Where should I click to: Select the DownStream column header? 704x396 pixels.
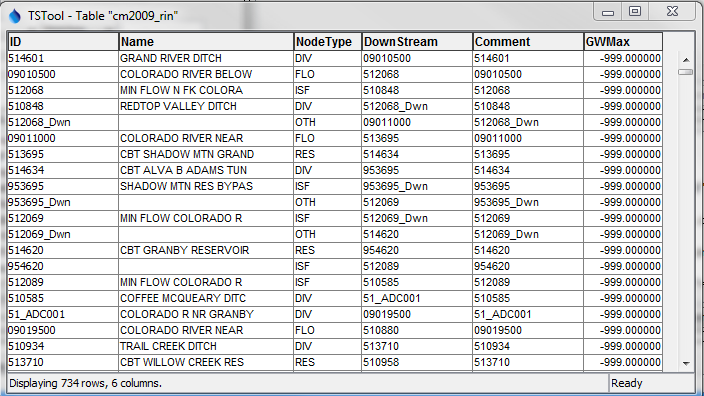click(417, 42)
